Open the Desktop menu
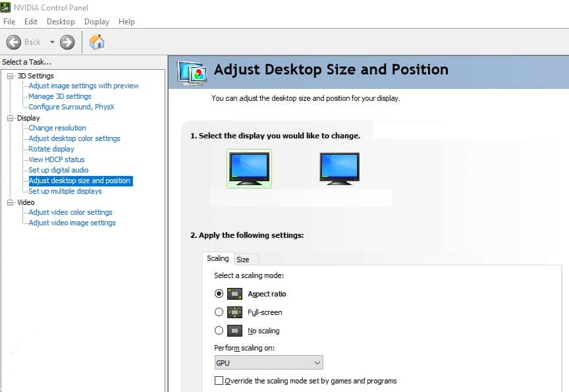This screenshot has height=392, width=569. pyautogui.click(x=61, y=22)
